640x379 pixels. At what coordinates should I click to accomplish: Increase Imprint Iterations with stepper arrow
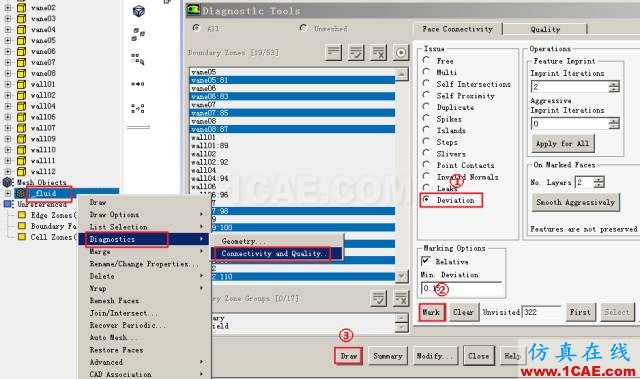coord(613,84)
